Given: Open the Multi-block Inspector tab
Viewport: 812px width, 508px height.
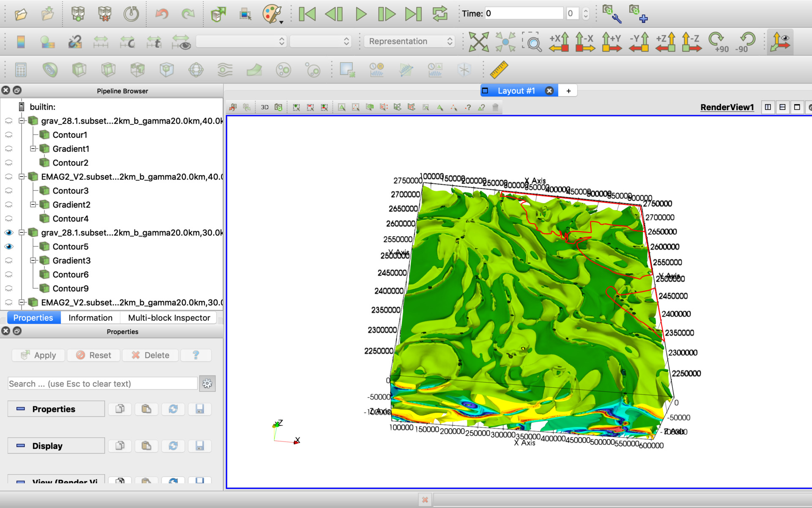Looking at the screenshot, I should point(169,317).
